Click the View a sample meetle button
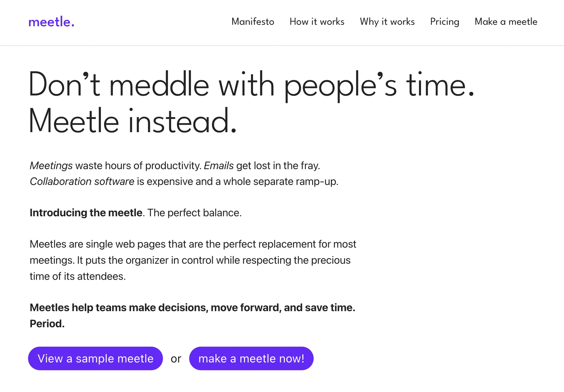This screenshot has height=392, width=564. point(95,358)
